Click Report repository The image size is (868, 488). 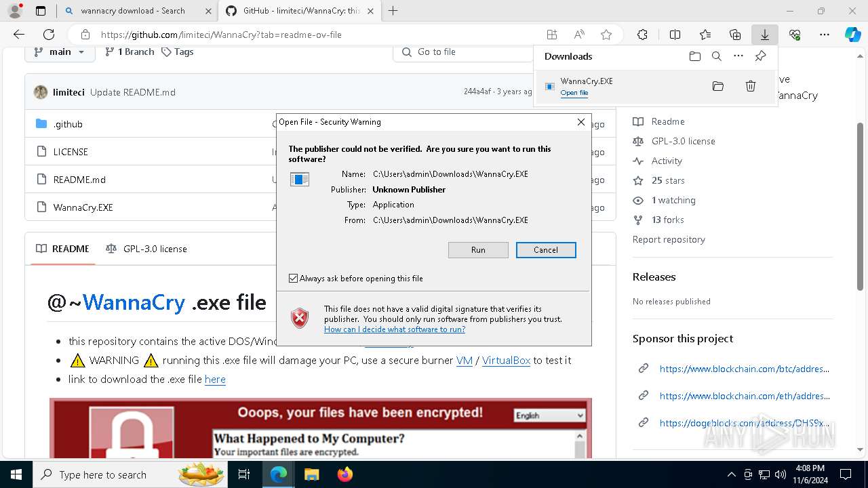coord(669,239)
